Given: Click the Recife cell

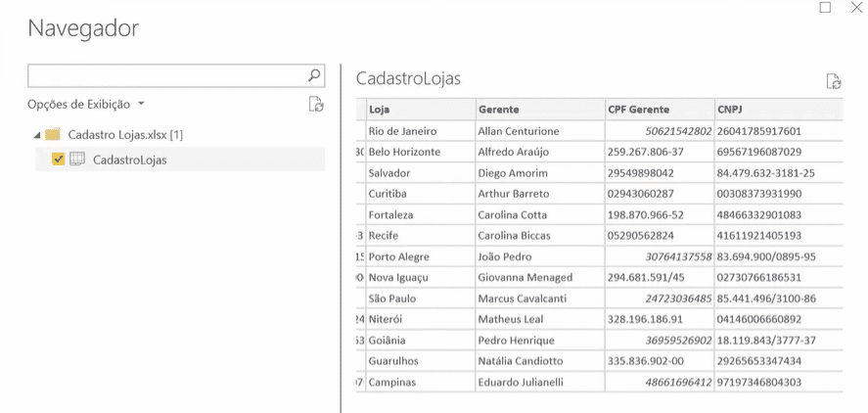Looking at the screenshot, I should [421, 235].
